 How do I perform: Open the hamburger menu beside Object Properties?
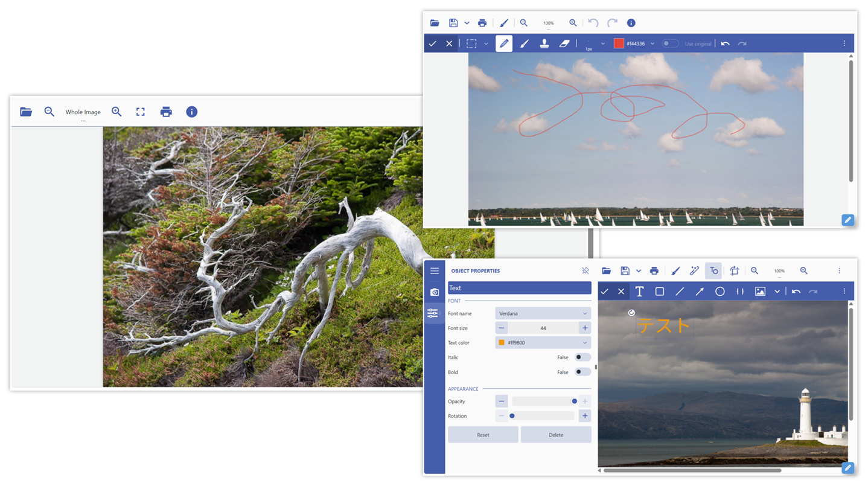(435, 270)
